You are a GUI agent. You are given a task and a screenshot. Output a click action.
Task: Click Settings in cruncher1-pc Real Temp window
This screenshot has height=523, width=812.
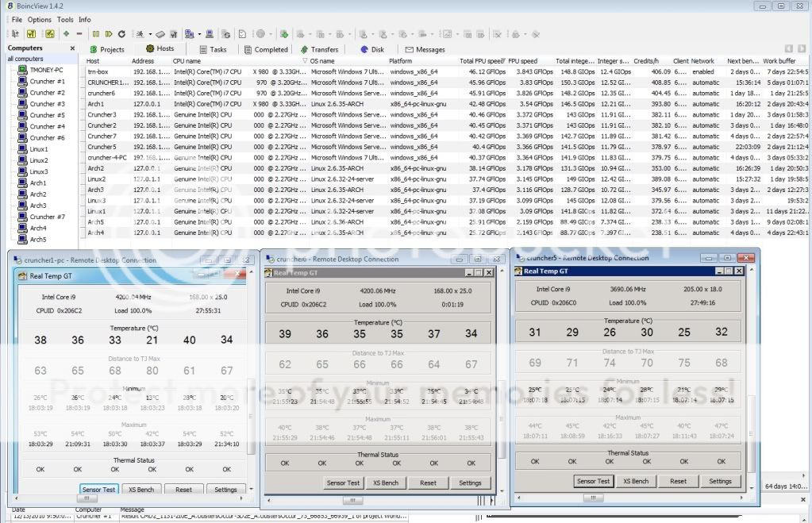point(225,490)
